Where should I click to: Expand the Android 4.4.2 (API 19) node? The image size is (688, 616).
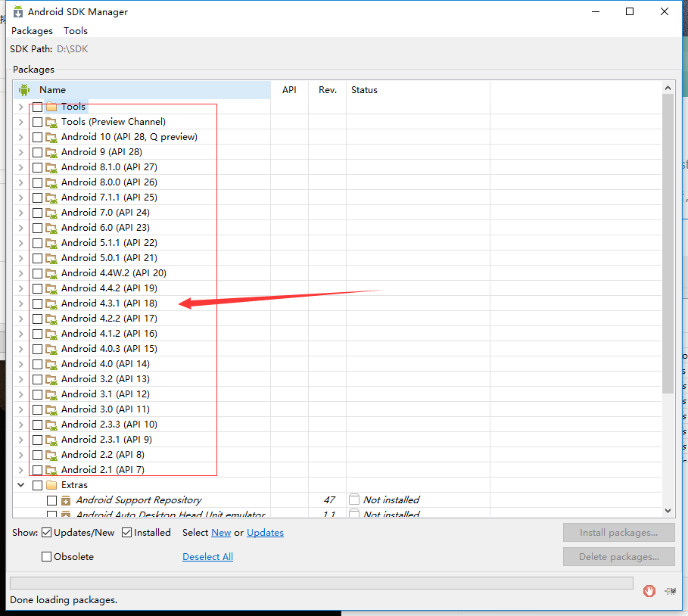[x=20, y=288]
